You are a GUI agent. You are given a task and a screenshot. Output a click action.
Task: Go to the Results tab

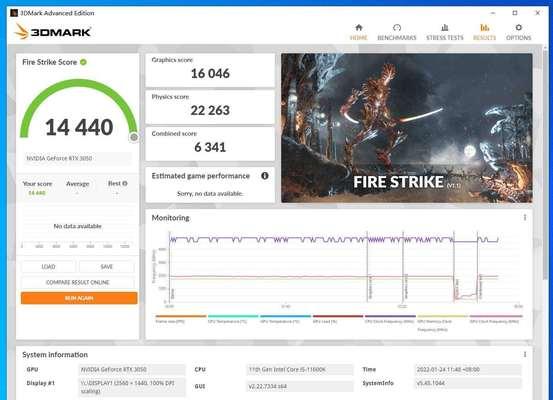point(484,32)
